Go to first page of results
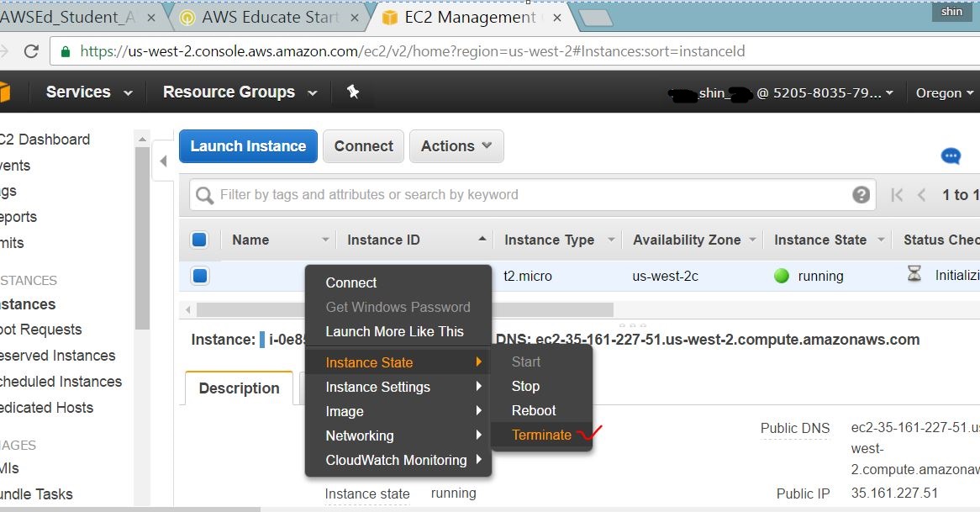This screenshot has height=512, width=980. pos(897,195)
